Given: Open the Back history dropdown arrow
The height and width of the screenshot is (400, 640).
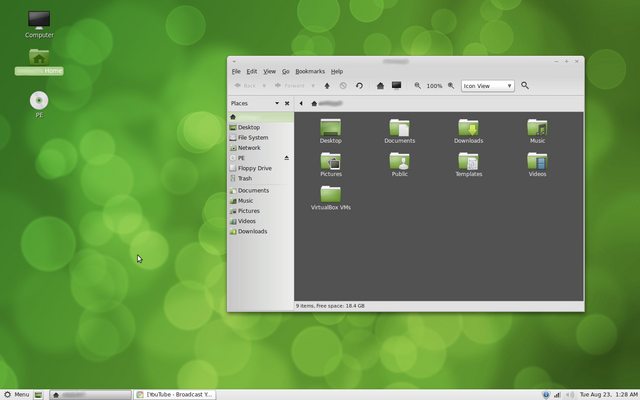Looking at the screenshot, I should pyautogui.click(x=264, y=86).
